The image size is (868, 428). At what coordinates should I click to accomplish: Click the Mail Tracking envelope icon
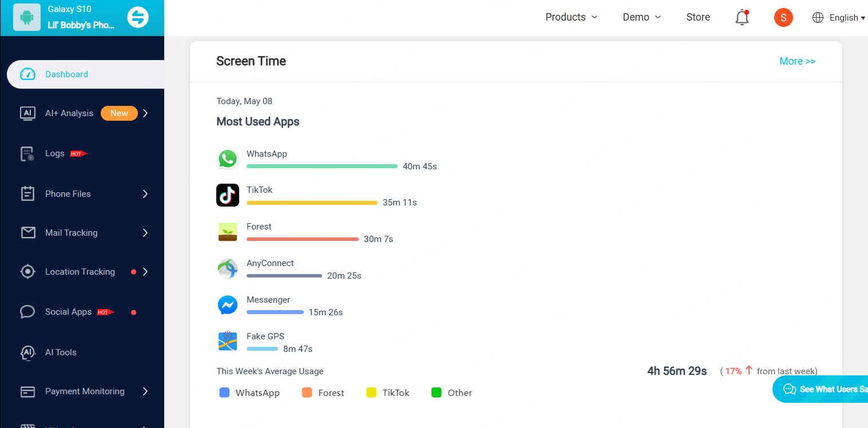27,233
